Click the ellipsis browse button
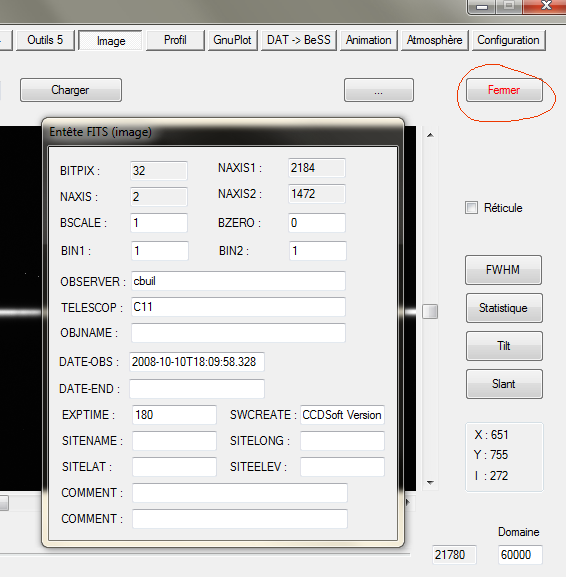The width and height of the screenshot is (566, 577). 379,90
